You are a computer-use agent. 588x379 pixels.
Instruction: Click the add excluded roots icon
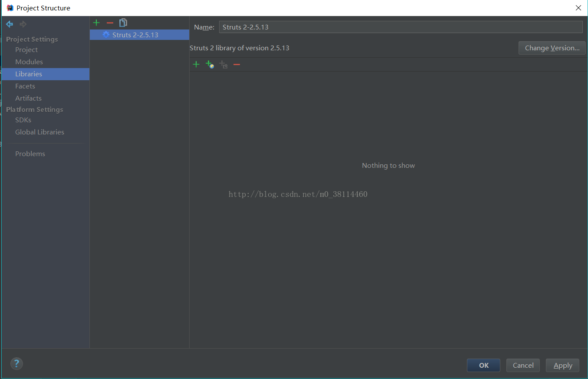coord(223,64)
